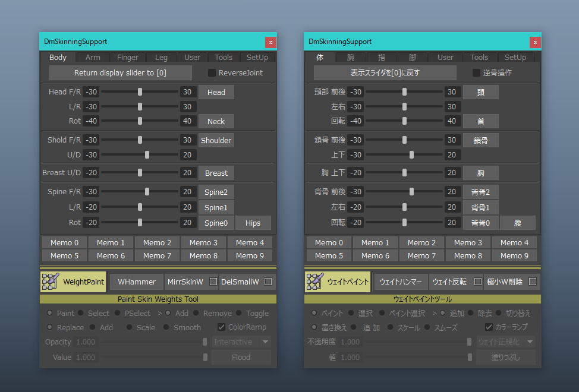Select the Paint radio button

coord(49,313)
